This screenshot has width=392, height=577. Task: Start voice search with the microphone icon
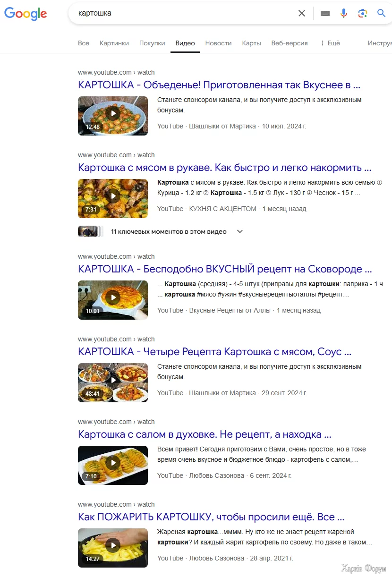[x=344, y=13]
